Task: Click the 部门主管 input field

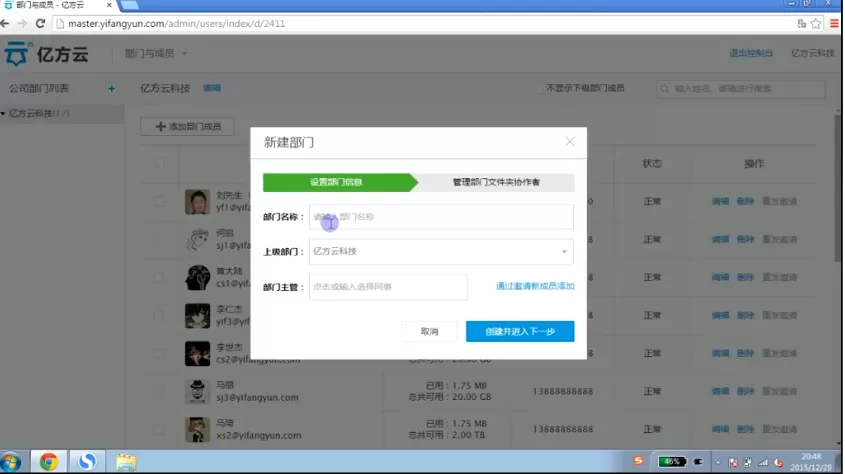Action: click(388, 287)
